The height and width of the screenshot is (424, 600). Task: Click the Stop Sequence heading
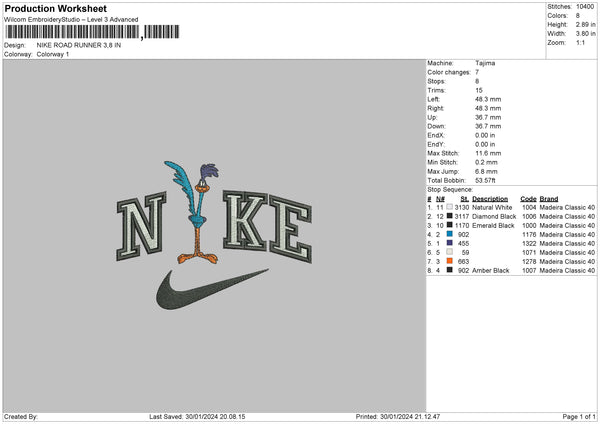[450, 189]
